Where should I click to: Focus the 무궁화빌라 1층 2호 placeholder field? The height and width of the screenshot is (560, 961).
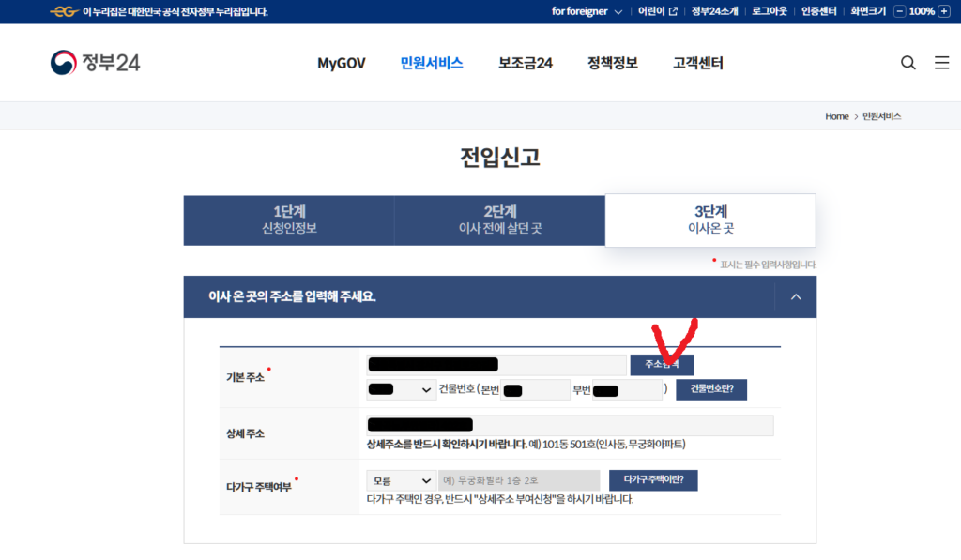(519, 480)
